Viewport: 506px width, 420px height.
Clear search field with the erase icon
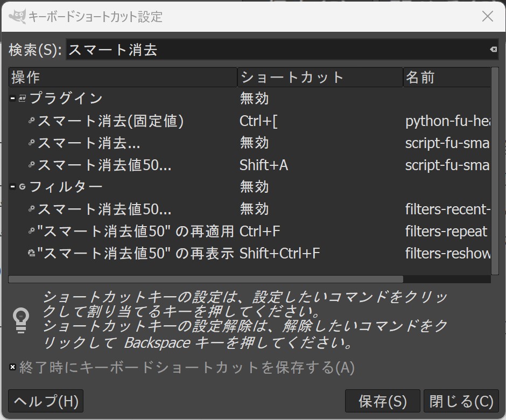(493, 49)
